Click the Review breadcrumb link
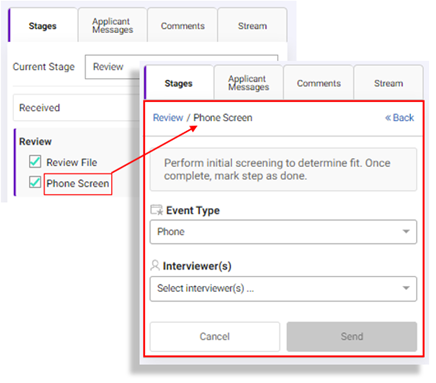This screenshot has height=383, width=436. [x=168, y=118]
